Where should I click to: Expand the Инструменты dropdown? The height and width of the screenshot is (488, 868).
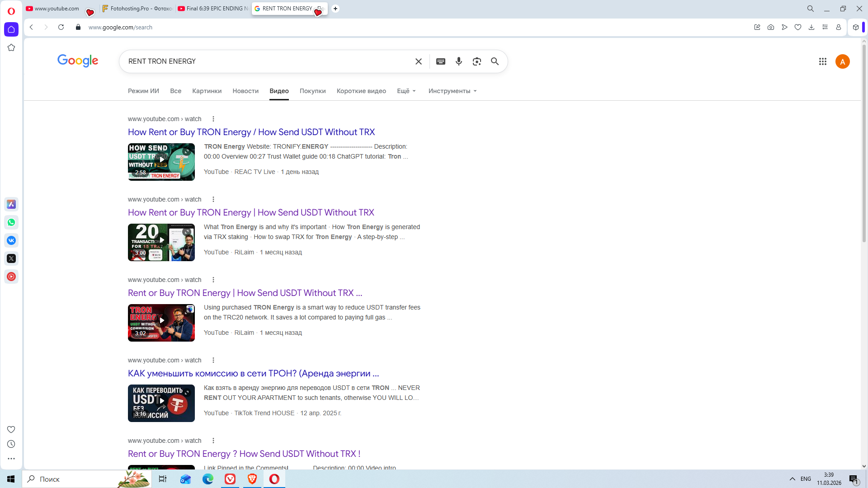tap(452, 91)
